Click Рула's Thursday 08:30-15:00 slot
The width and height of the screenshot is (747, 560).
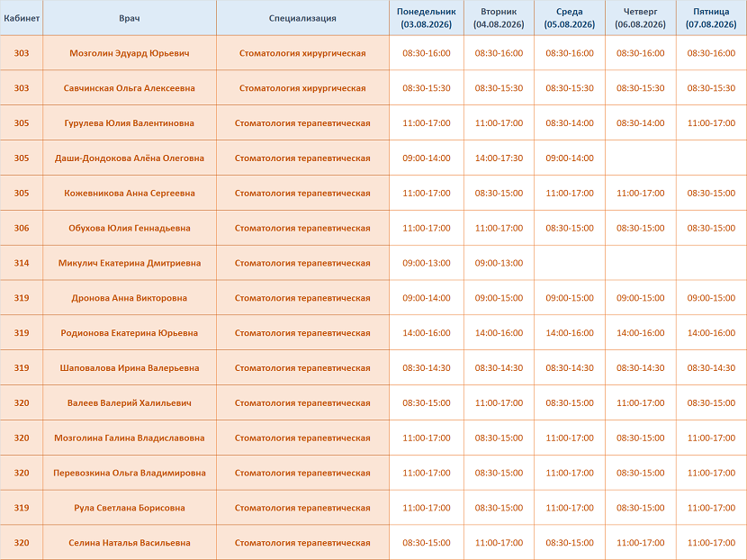click(640, 508)
